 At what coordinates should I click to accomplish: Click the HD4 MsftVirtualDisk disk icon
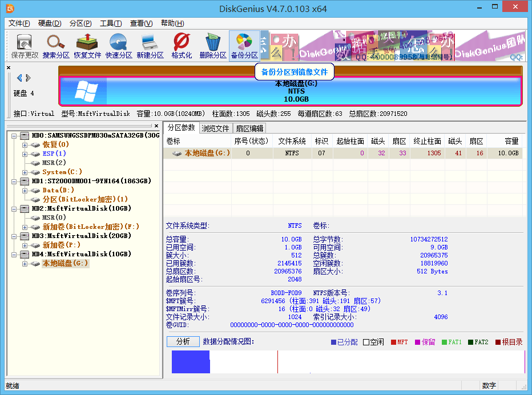pyautogui.click(x=25, y=255)
